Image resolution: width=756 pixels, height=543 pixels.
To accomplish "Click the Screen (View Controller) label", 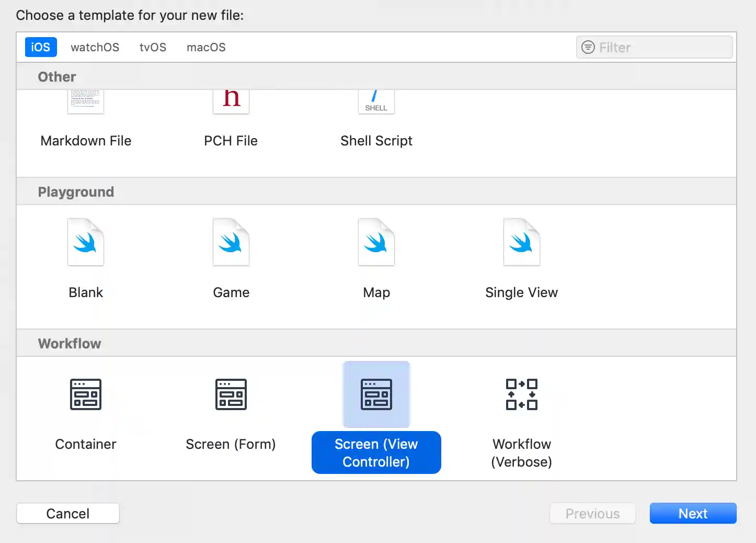I will [376, 452].
